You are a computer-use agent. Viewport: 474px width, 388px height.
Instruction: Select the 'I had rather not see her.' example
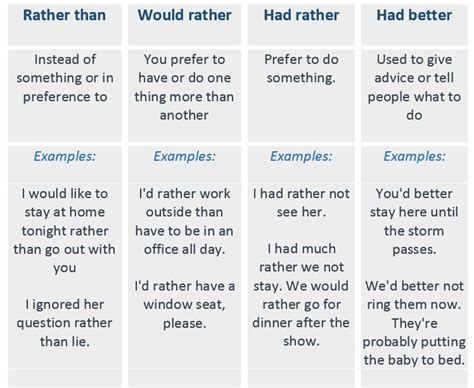(301, 203)
